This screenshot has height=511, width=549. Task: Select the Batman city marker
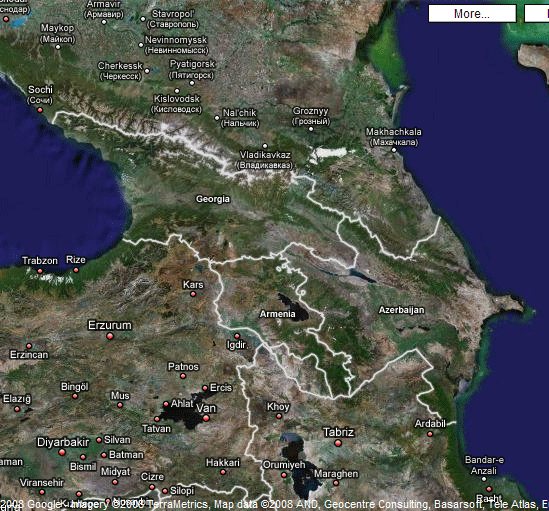click(104, 455)
